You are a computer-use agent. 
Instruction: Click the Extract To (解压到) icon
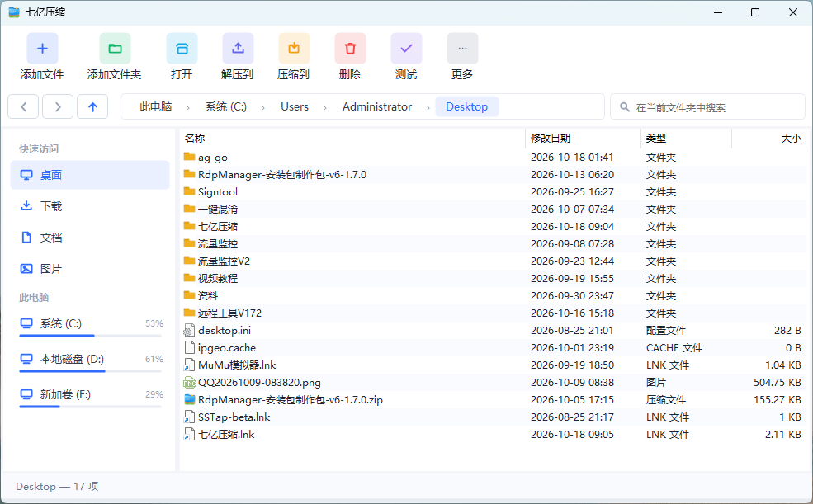[x=238, y=49]
